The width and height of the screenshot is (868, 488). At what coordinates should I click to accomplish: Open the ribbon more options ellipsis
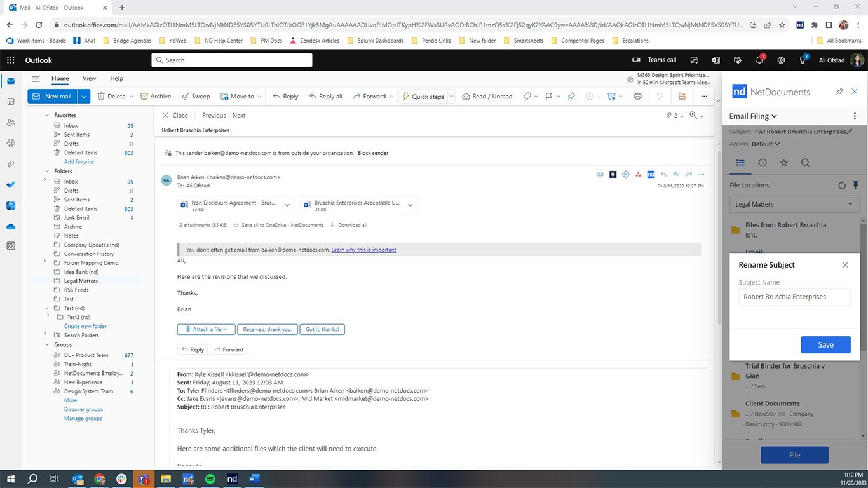click(x=704, y=97)
